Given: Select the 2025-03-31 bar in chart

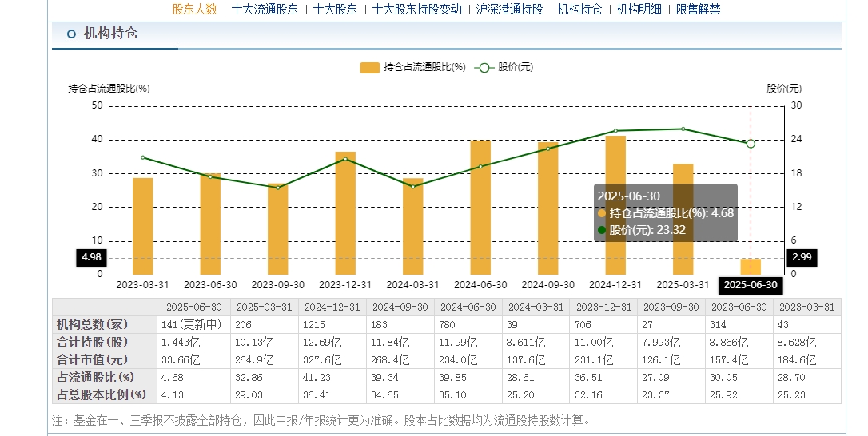Looking at the screenshot, I should [683, 219].
